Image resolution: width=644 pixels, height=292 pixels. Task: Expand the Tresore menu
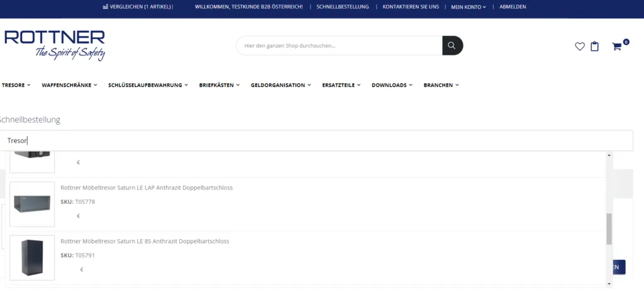pyautogui.click(x=16, y=85)
